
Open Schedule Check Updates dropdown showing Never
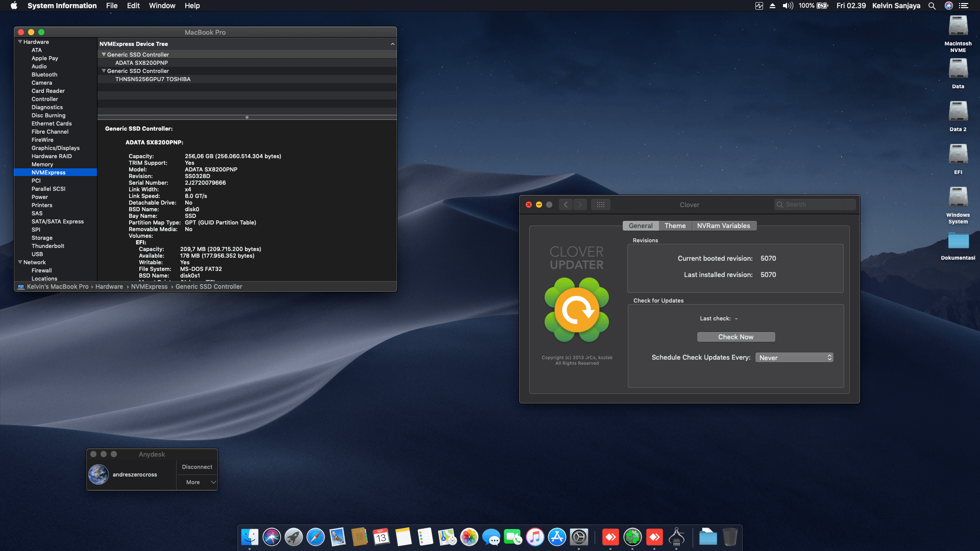click(794, 358)
